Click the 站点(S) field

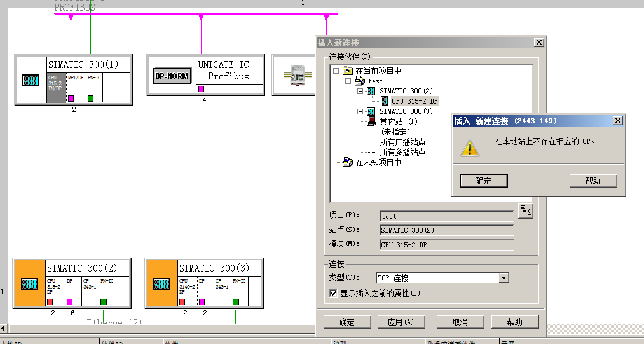[447, 230]
